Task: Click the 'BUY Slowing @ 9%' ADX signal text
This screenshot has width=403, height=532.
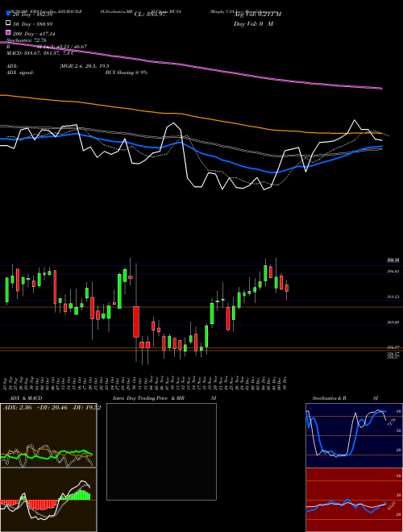Action: pos(127,73)
